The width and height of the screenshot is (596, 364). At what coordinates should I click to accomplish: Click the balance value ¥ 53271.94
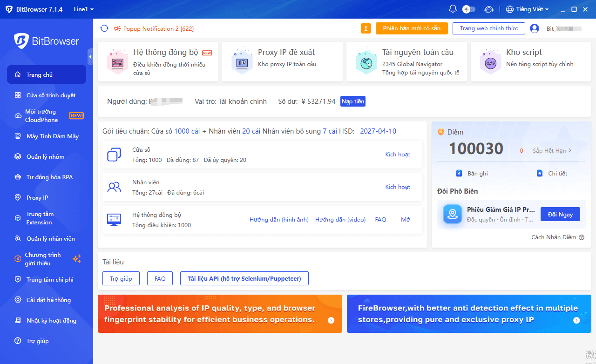[x=318, y=101]
